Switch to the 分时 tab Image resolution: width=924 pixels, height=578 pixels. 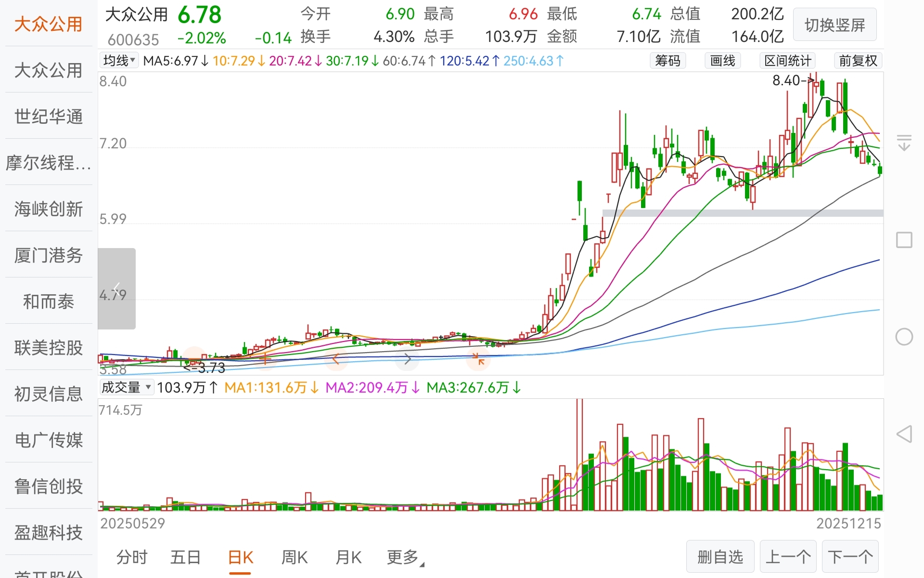[x=132, y=557]
